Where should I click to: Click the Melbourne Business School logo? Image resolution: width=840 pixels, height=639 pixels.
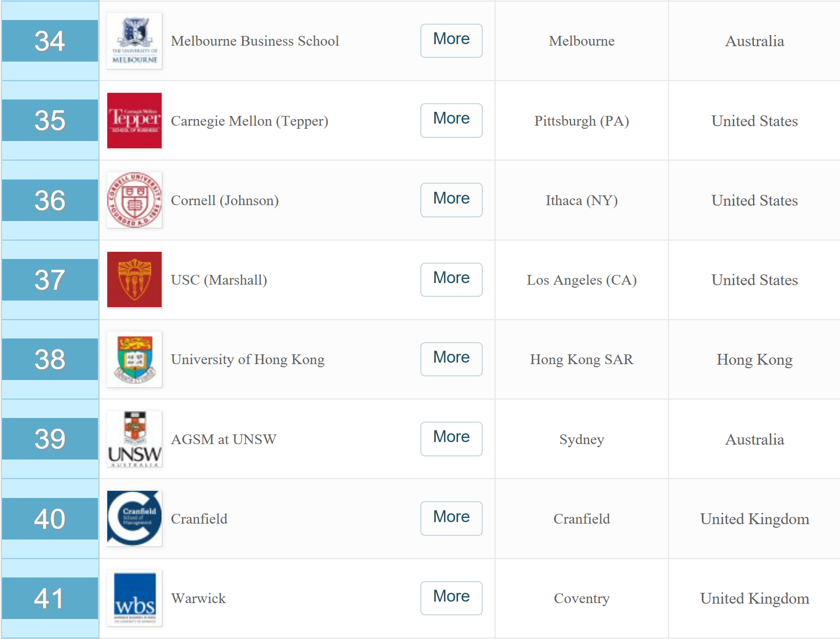[134, 41]
